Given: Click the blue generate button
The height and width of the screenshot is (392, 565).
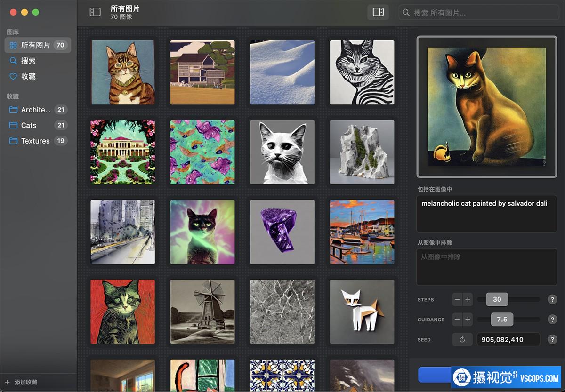Looking at the screenshot, I should [434, 375].
